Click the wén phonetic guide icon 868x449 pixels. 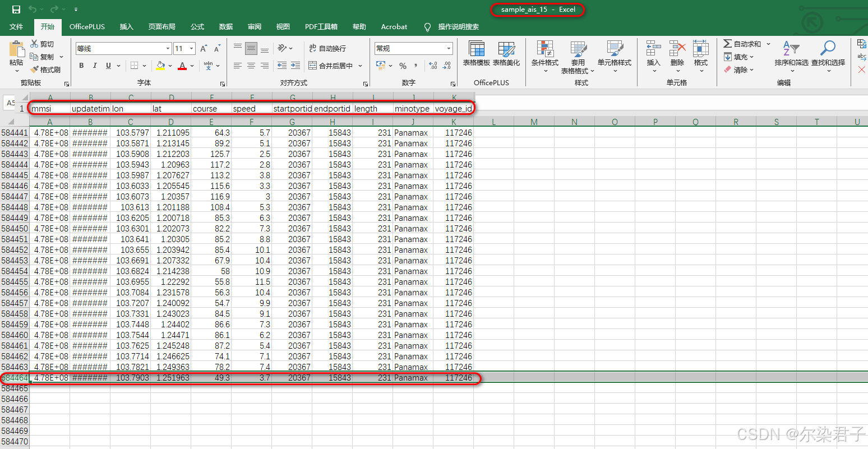pos(208,66)
